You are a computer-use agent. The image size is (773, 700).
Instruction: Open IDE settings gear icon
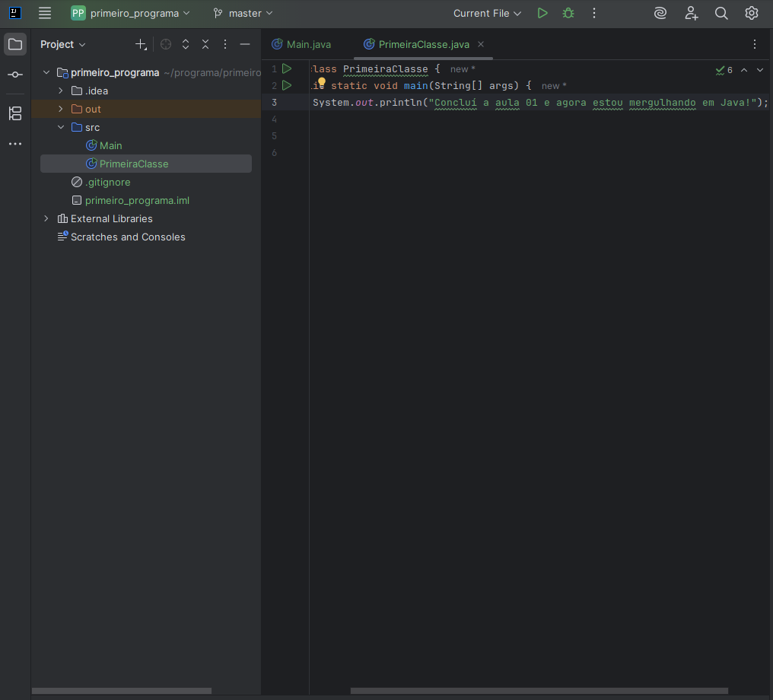tap(752, 13)
